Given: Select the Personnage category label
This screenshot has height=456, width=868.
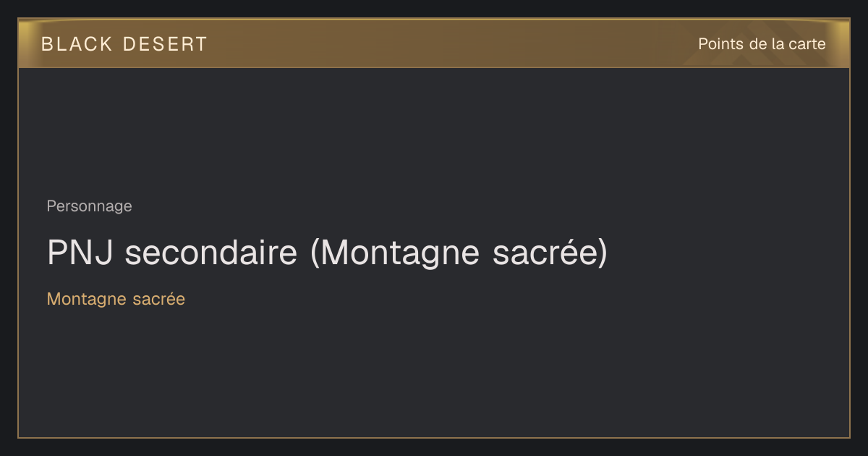Looking at the screenshot, I should pos(89,206).
